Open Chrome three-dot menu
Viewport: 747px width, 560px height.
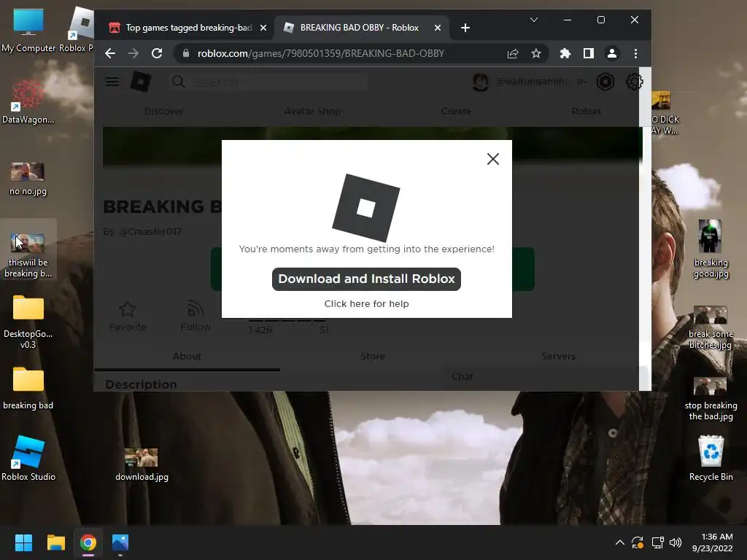[x=635, y=53]
